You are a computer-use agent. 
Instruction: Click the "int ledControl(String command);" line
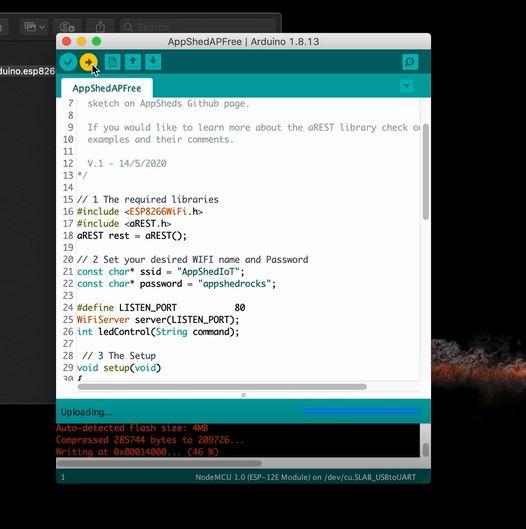pos(158,332)
